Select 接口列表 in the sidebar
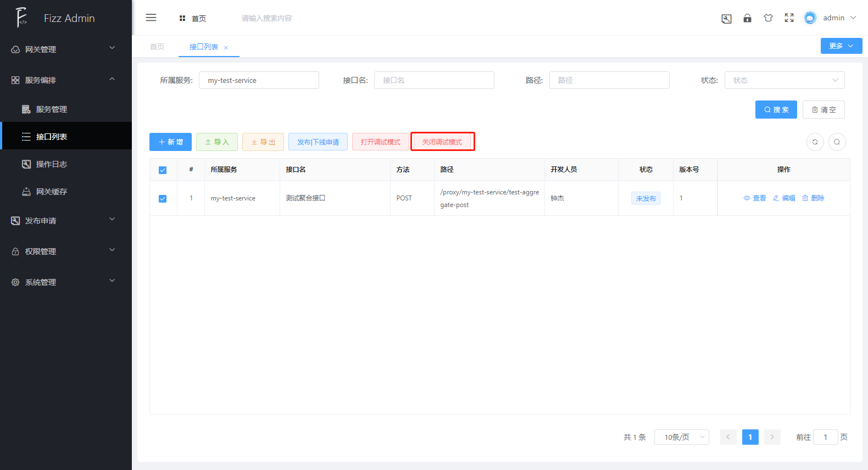868x470 pixels. (x=66, y=137)
